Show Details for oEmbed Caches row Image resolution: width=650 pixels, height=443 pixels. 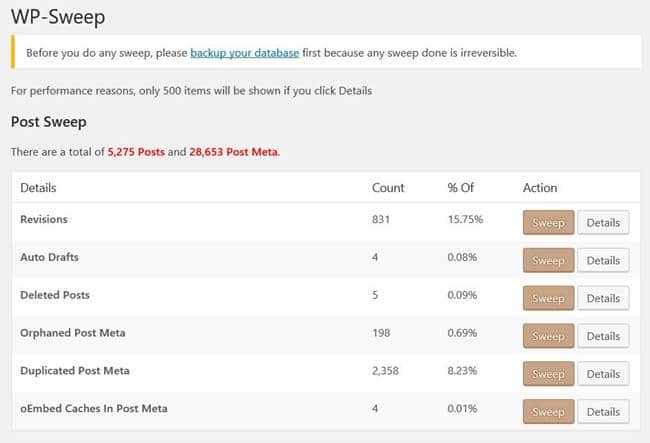[x=603, y=412]
